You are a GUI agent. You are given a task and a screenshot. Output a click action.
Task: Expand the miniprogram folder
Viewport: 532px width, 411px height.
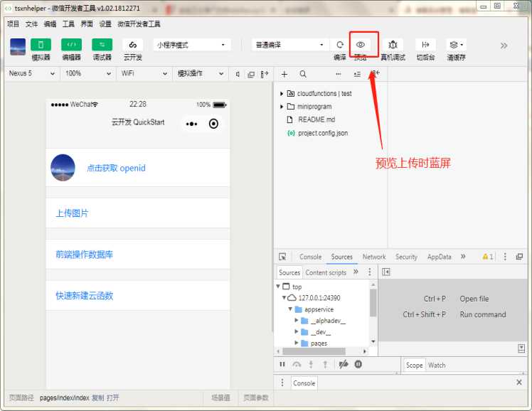(282, 107)
